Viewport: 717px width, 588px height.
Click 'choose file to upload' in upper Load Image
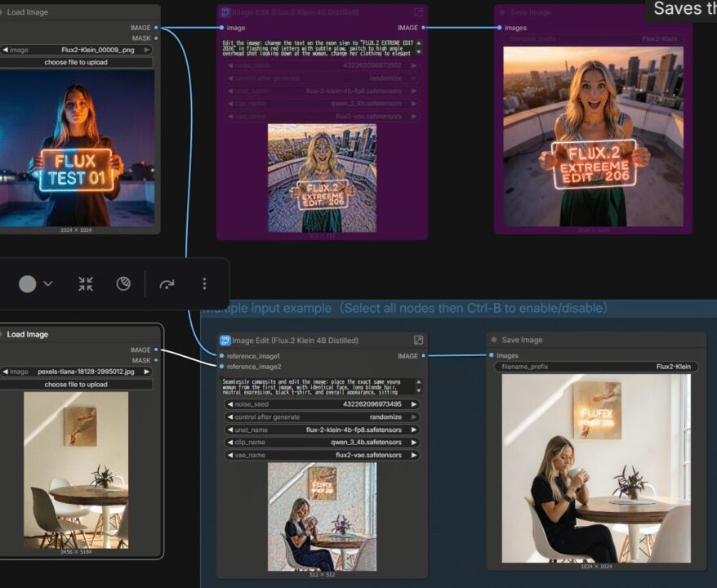pos(76,62)
